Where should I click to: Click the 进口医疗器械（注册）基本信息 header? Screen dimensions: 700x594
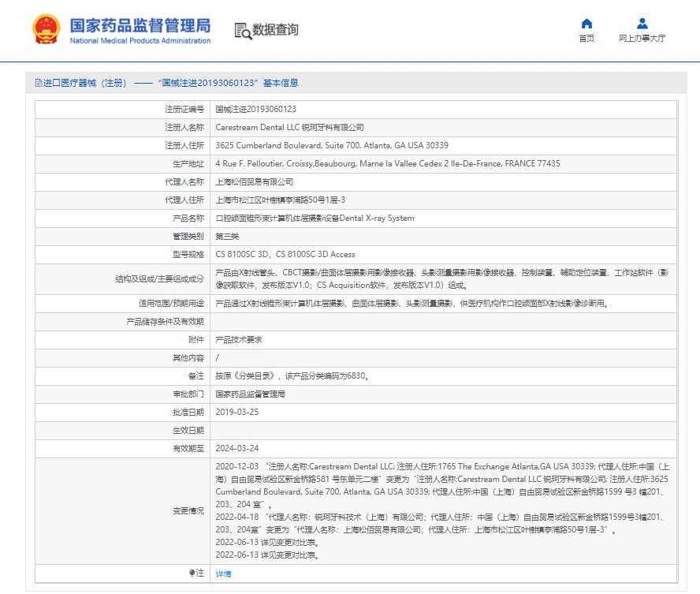pos(167,83)
